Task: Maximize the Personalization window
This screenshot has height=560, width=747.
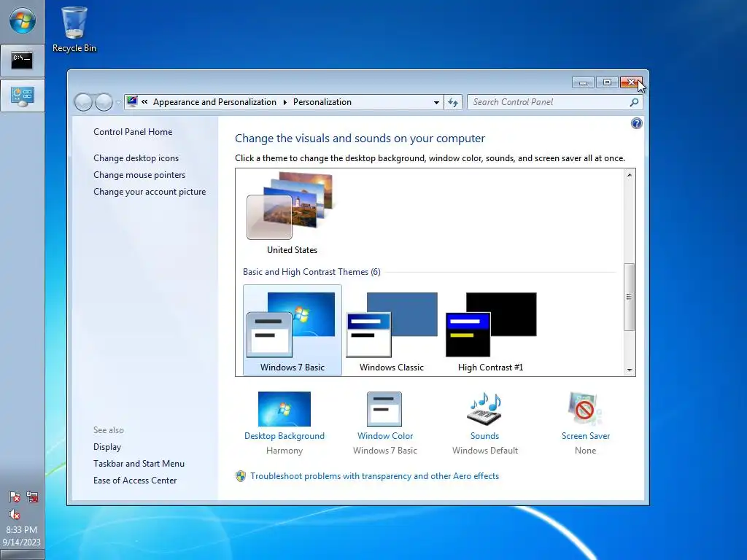Action: pos(607,82)
